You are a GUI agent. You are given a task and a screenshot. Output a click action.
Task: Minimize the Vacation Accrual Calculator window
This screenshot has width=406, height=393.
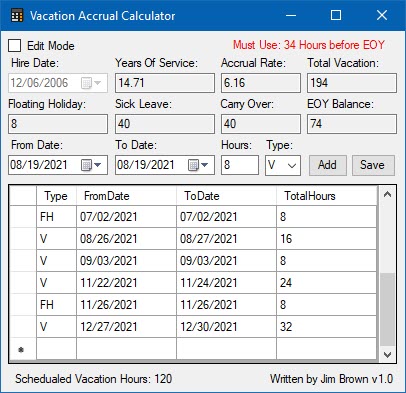pos(291,15)
